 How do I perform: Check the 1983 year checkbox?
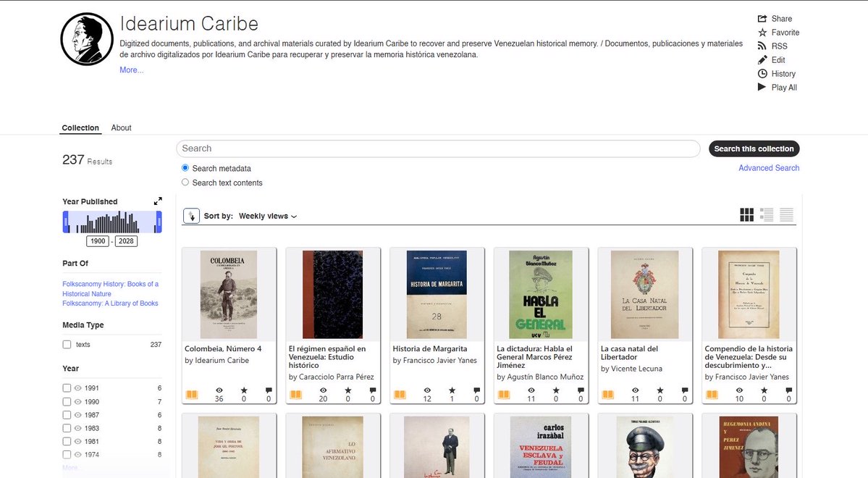[x=67, y=428]
